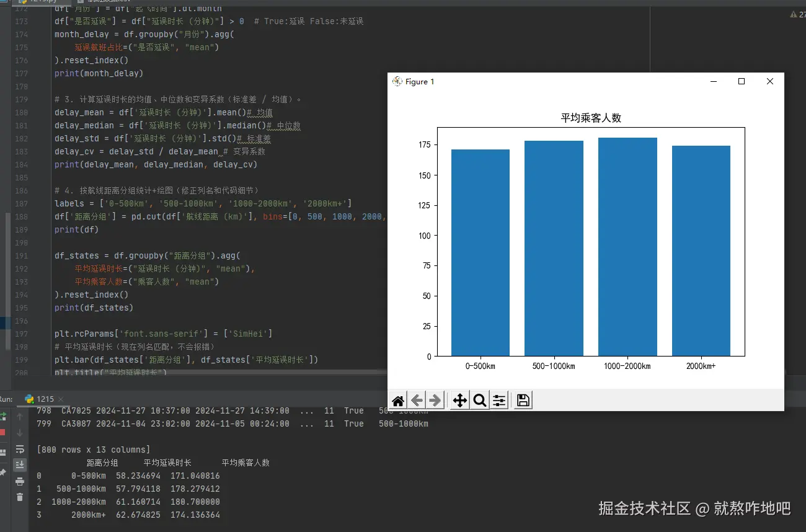Toggle soft-wrap in the Run console

coord(20,449)
